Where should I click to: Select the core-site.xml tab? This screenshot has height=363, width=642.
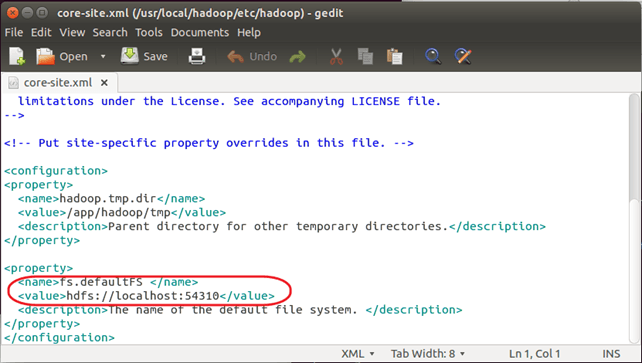58,83
